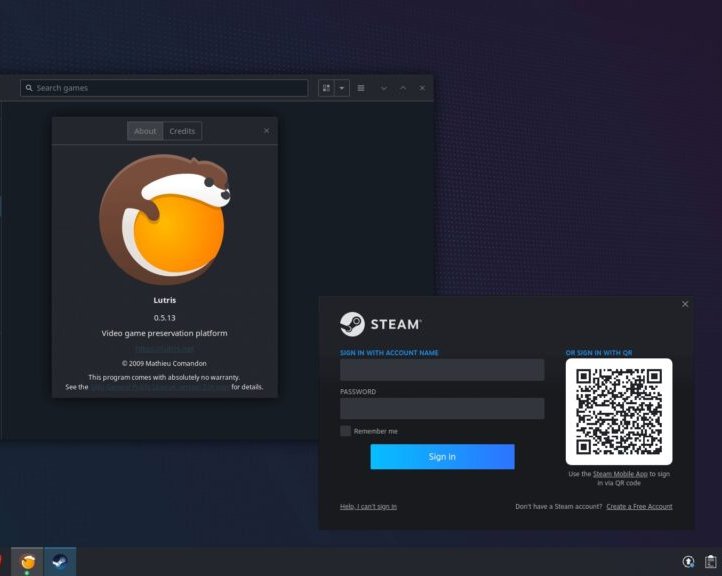Switch to the Credits tab

click(x=182, y=131)
